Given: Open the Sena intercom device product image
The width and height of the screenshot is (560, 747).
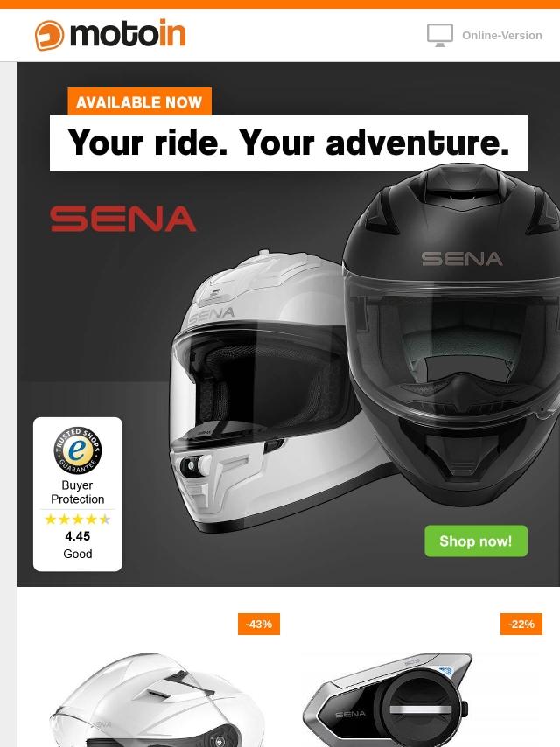Looking at the screenshot, I should pos(387,700).
